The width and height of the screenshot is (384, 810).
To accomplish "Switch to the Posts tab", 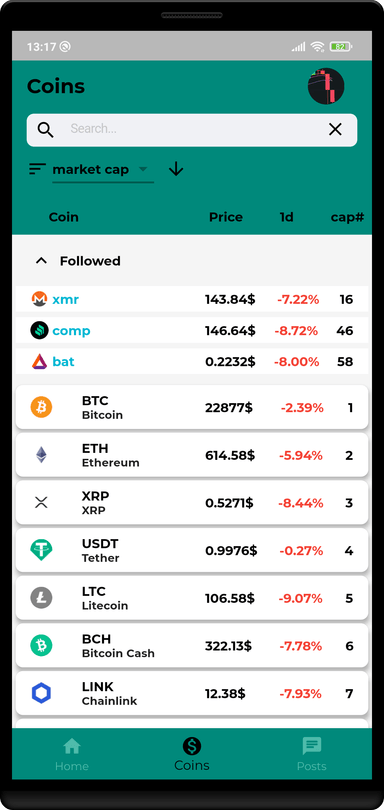I will point(312,754).
